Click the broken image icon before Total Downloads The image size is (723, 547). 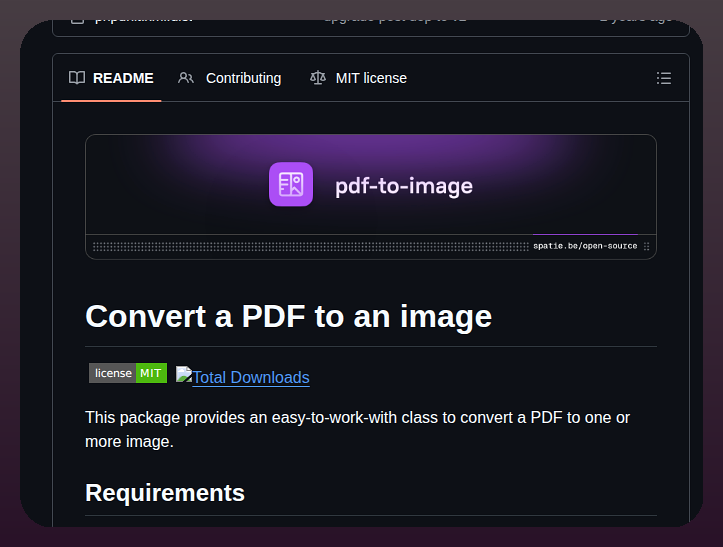point(184,375)
